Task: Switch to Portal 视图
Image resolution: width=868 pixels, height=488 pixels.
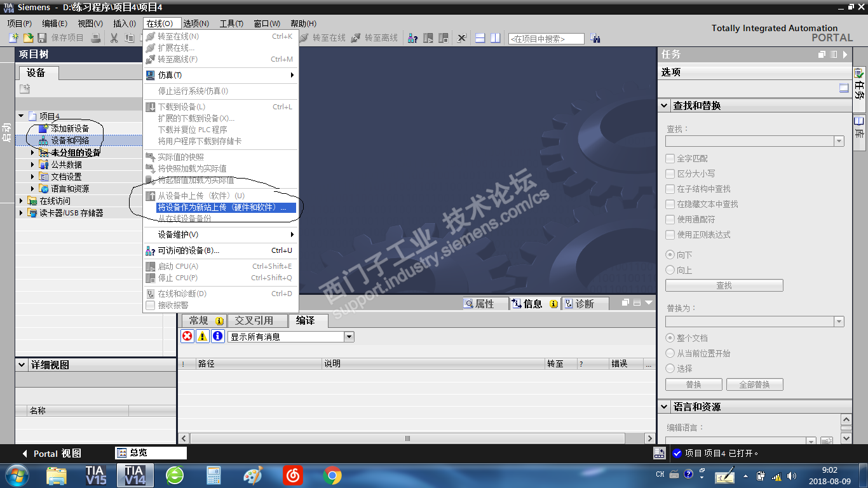Action: (x=52, y=454)
